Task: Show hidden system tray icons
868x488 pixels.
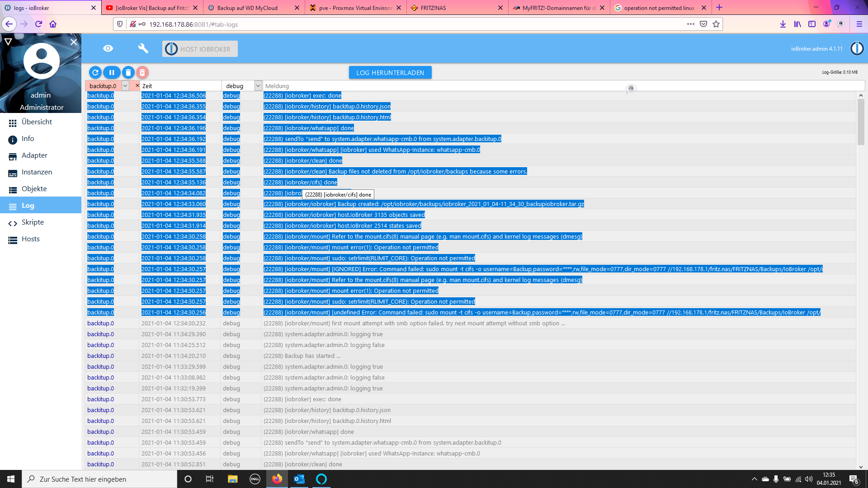Action: point(754,479)
